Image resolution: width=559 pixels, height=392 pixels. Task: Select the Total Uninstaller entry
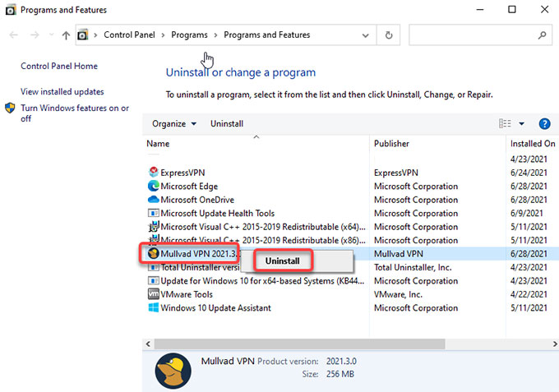[x=200, y=267]
